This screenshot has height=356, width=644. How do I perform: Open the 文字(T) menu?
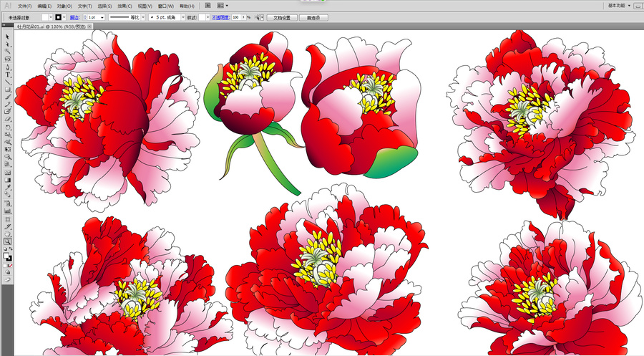pyautogui.click(x=85, y=6)
